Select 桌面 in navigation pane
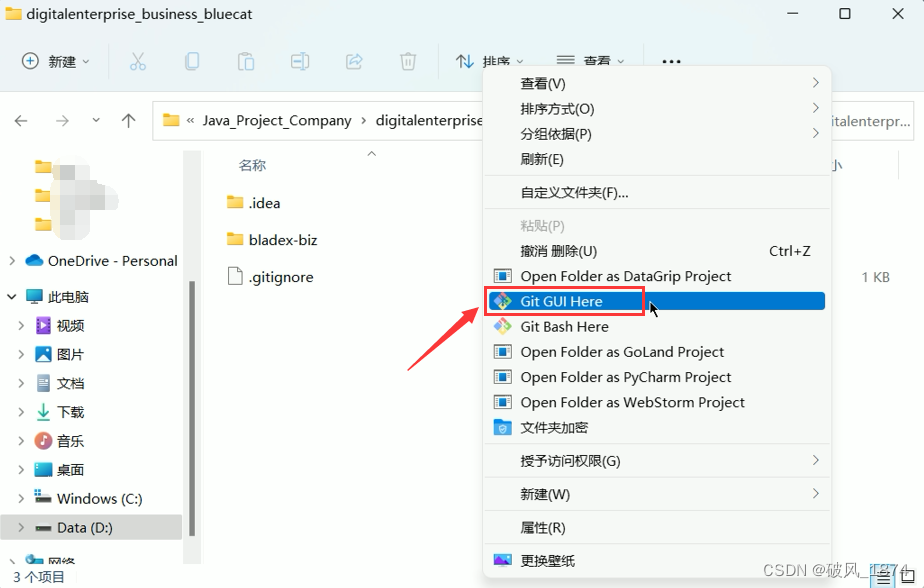924x588 pixels. (x=70, y=470)
